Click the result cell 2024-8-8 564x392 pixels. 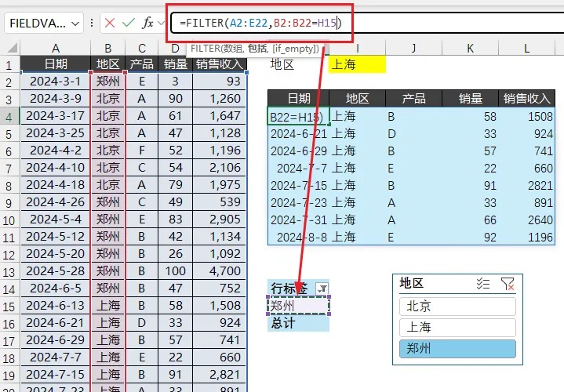(x=298, y=238)
